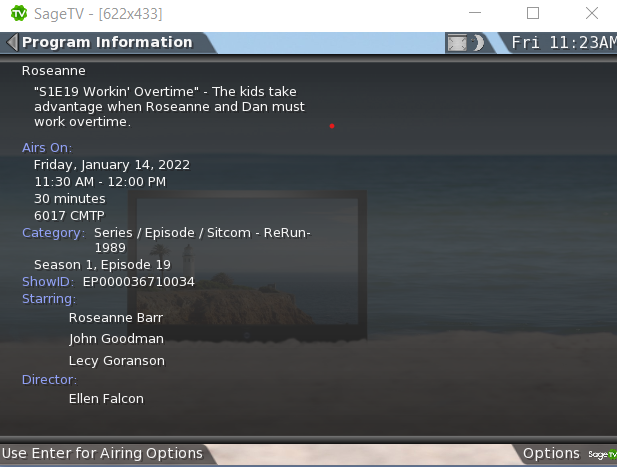Click the SageTV logo in the title bar
617x467 pixels.
pyautogui.click(x=18, y=13)
